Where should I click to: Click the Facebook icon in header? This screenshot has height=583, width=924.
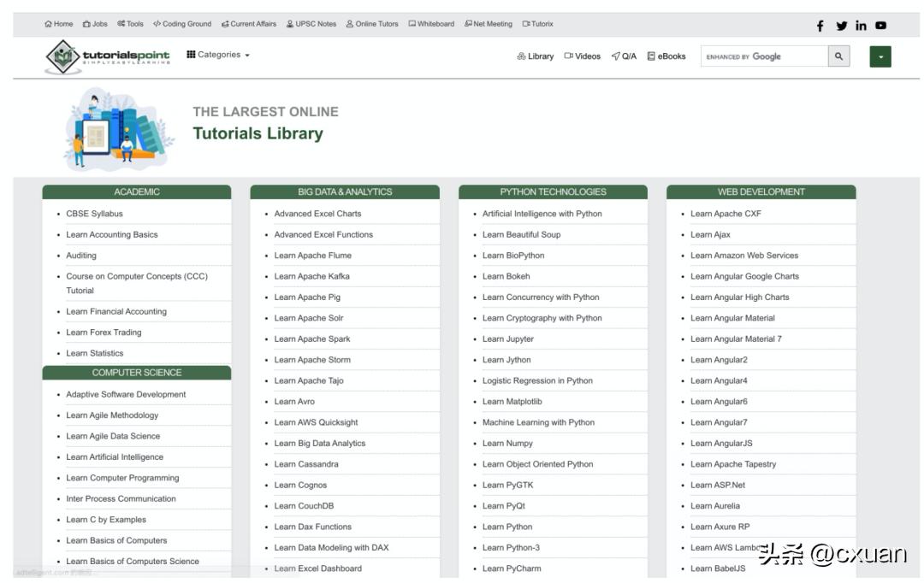(x=820, y=26)
